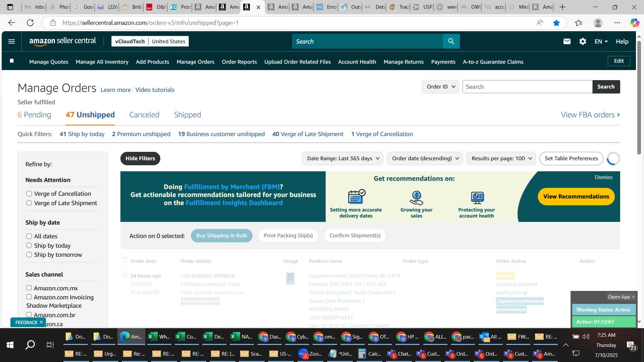Click the bookmark flag icon in nav bar
This screenshot has height=362, width=644.
12,61
